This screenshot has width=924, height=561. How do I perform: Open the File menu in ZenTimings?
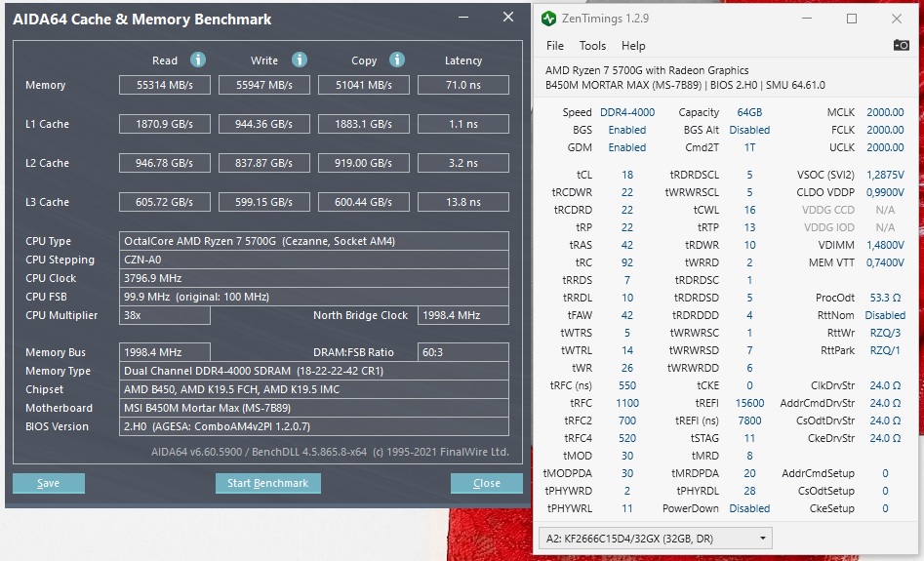[x=554, y=46]
